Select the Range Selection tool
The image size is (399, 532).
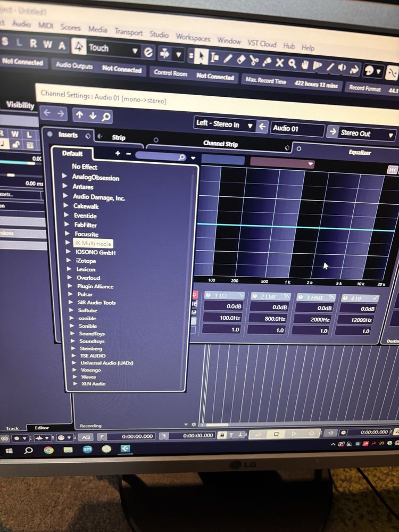pos(214,58)
